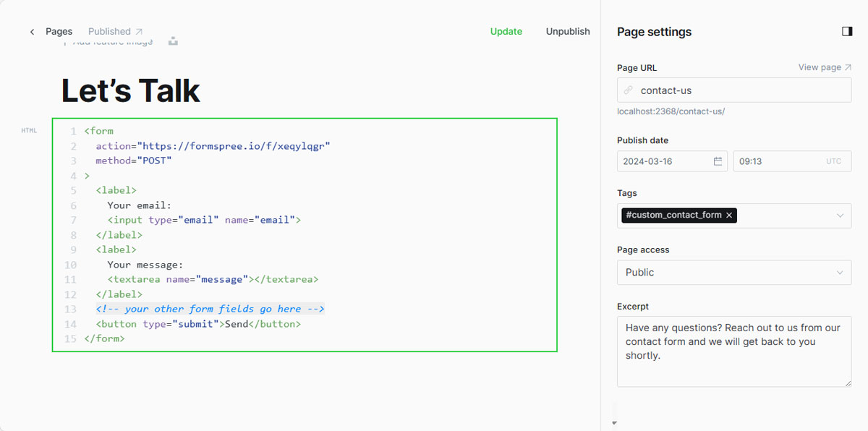Open the Published post status link
This screenshot has height=431, width=868.
coord(109,31)
